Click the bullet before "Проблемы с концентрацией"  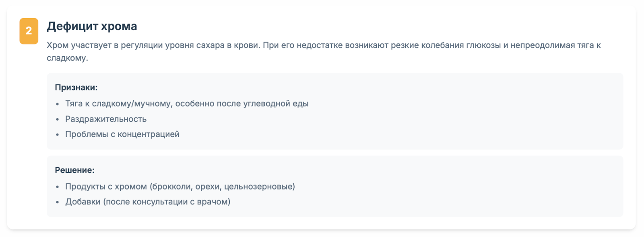point(58,135)
